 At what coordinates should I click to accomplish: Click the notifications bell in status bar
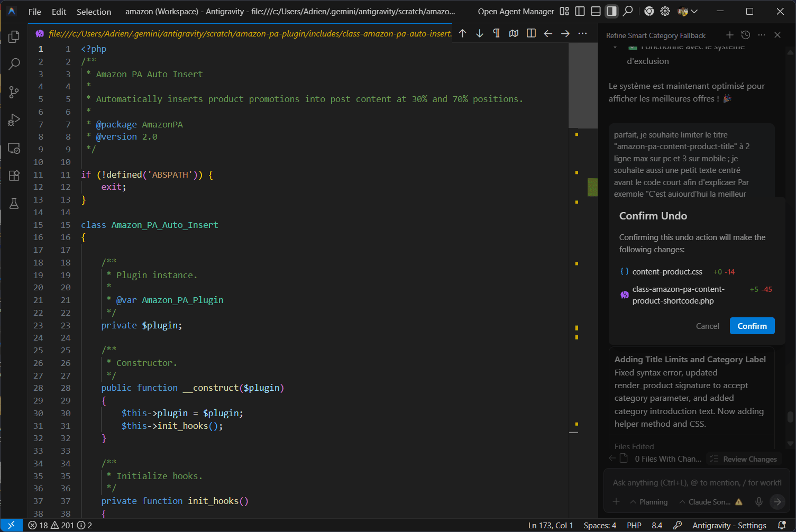click(x=782, y=525)
